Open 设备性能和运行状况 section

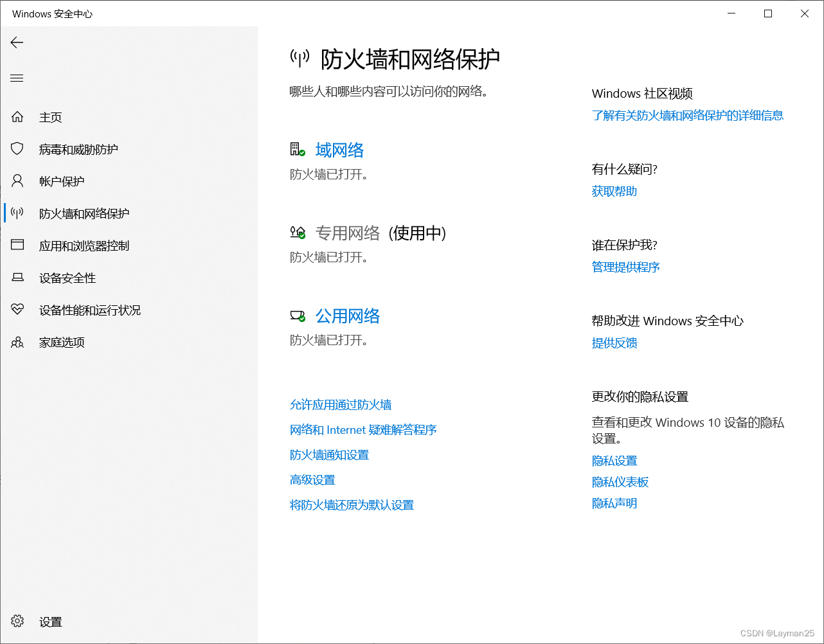click(x=90, y=310)
